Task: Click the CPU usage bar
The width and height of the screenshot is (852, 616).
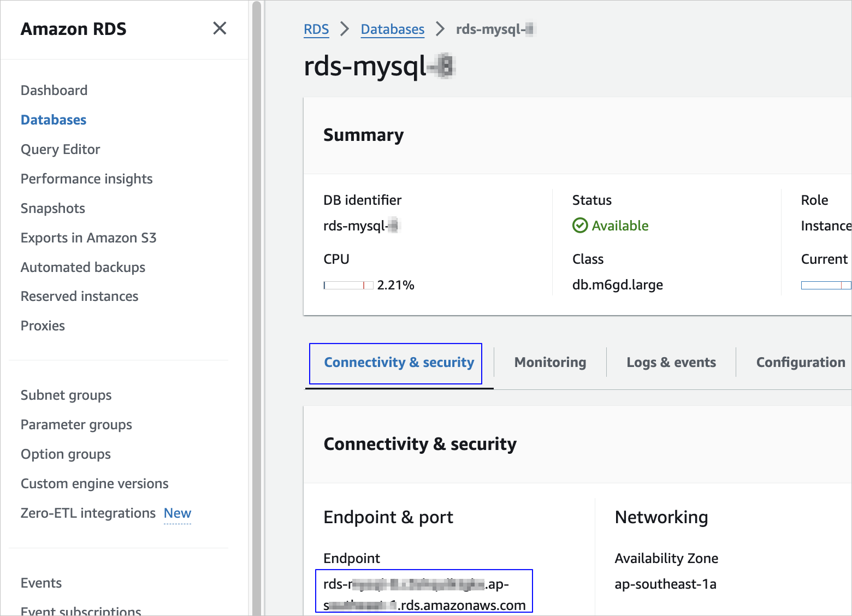Action: (348, 285)
